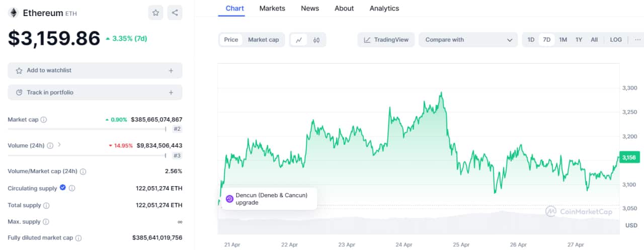This screenshot has height=250, width=644.
Task: Click the volume rank progress bar
Action: click(x=87, y=155)
